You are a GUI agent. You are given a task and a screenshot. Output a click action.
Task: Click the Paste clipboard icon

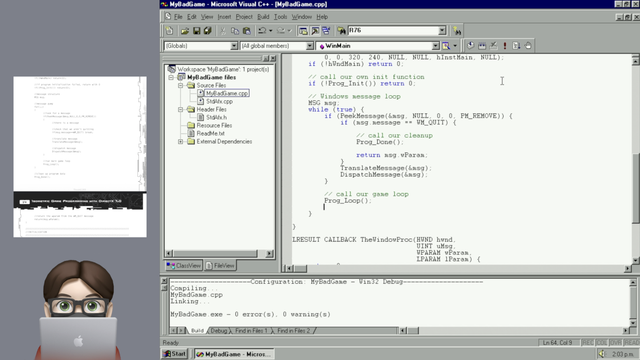(x=247, y=31)
